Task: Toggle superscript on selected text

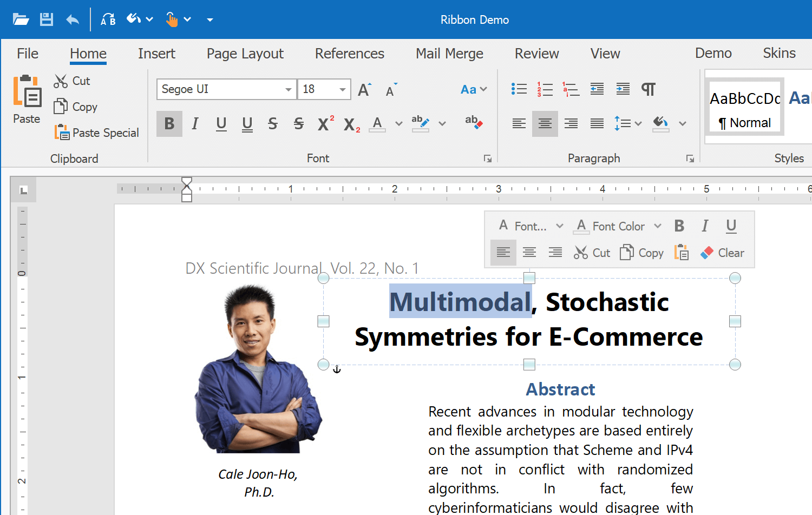Action: coord(323,123)
